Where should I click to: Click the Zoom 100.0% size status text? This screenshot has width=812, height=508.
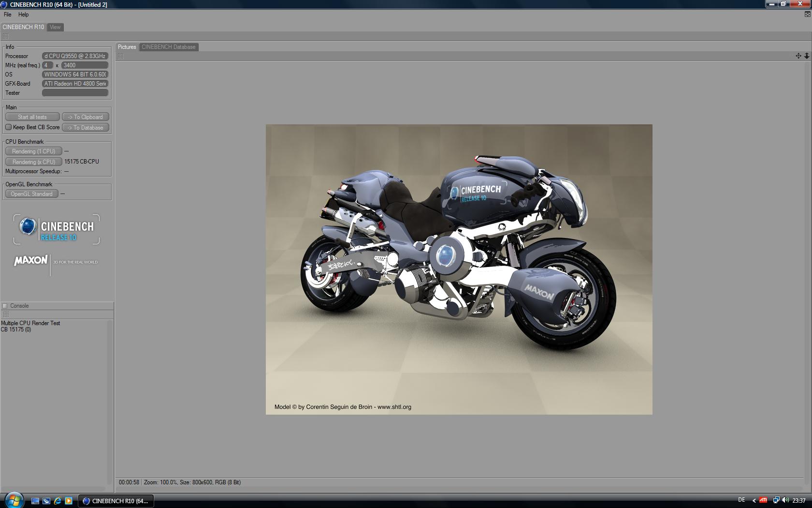[x=192, y=482]
